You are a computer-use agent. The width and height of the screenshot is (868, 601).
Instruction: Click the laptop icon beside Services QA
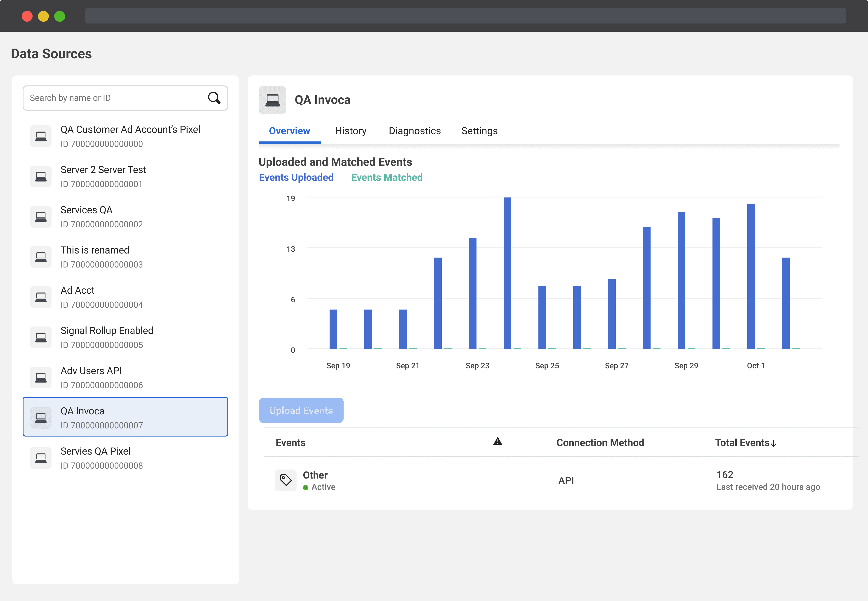pos(41,216)
